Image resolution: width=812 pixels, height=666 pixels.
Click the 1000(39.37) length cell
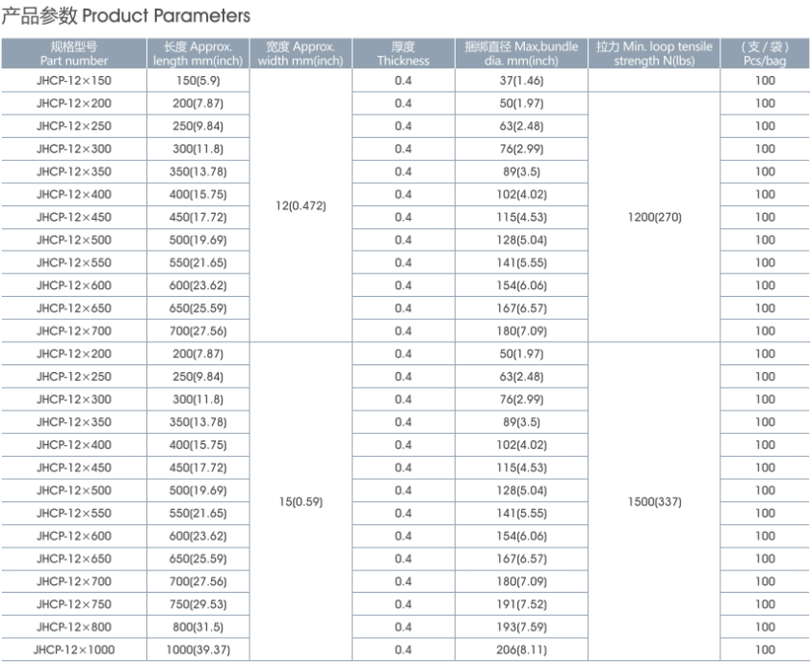[x=197, y=650]
